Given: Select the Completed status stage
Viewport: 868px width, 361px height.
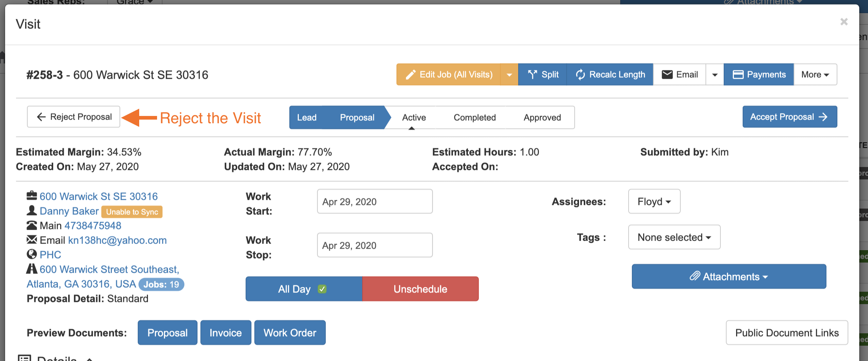Looking at the screenshot, I should tap(474, 117).
